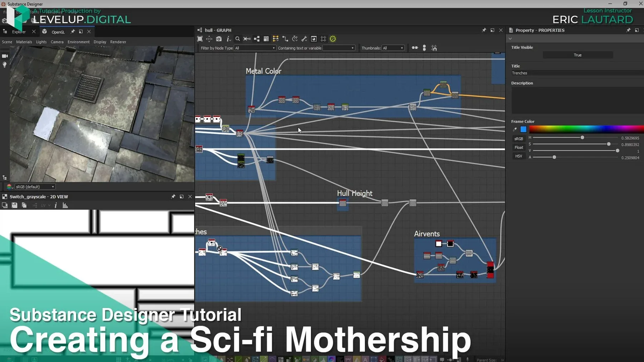Viewport: 644px width, 362px height.
Task: Click the vertical node alignment icon
Action: coord(424,48)
